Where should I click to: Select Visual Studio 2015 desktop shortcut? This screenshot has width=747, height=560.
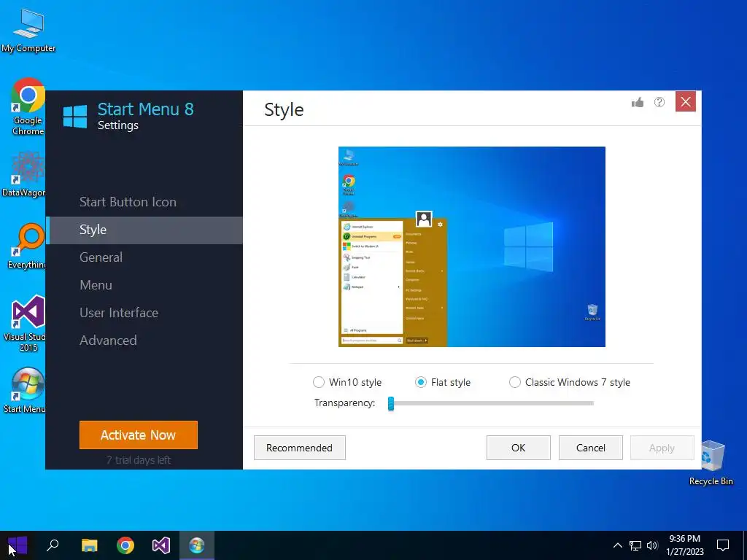(x=25, y=324)
